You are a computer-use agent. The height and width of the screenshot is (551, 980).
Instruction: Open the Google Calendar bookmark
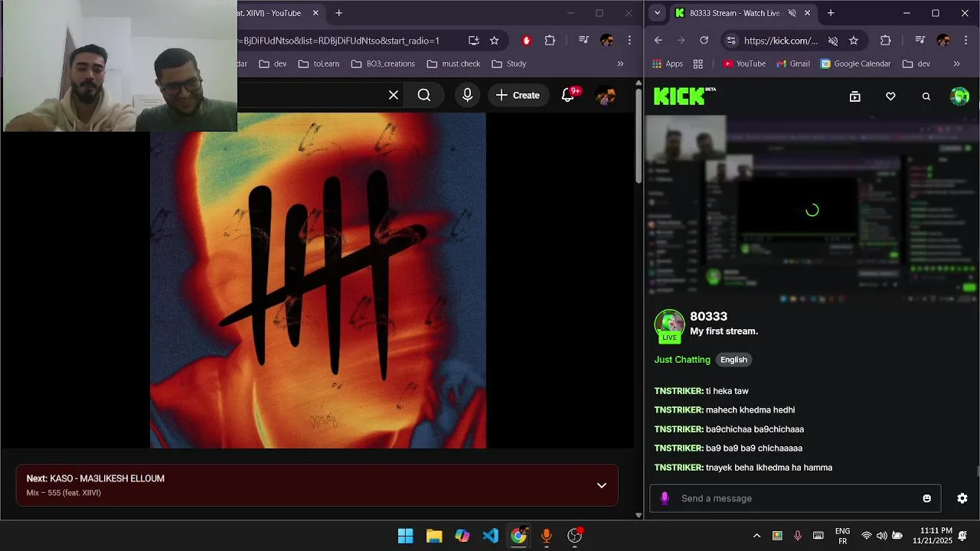pyautogui.click(x=856, y=64)
